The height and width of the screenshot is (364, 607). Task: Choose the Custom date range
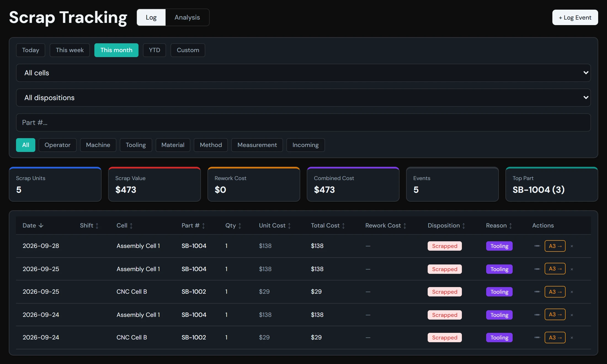(188, 50)
